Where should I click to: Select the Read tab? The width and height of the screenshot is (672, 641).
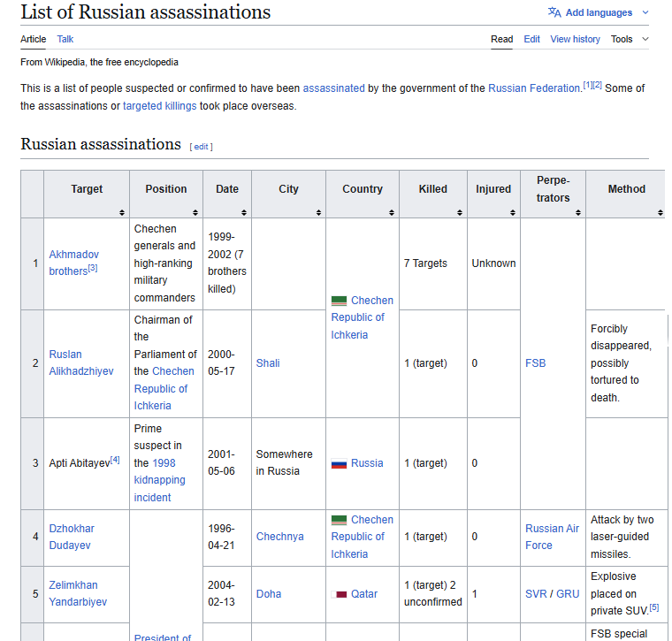pos(502,39)
